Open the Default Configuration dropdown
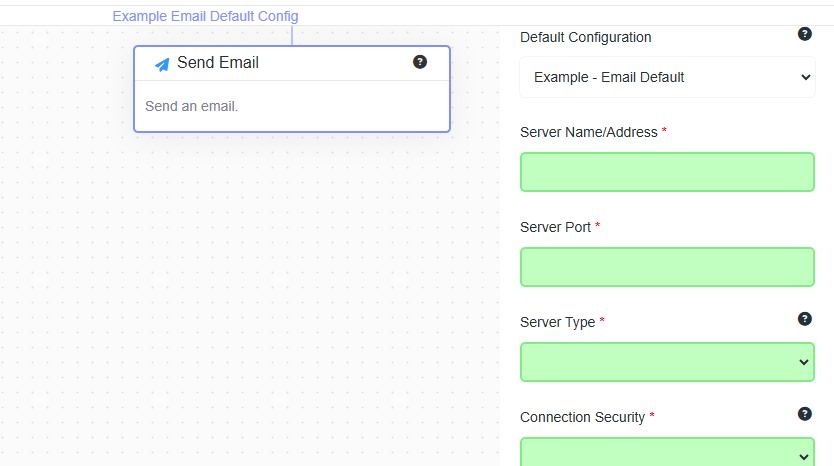The height and width of the screenshot is (466, 834). 667,77
